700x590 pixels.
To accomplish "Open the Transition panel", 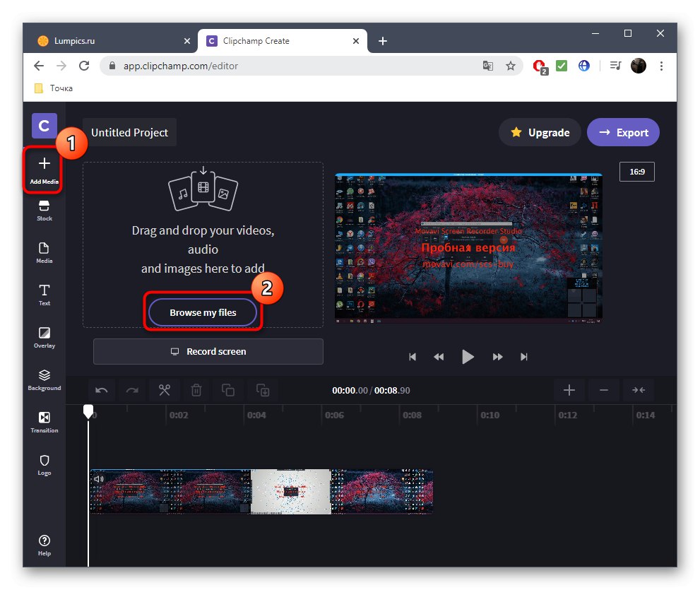I will (x=44, y=422).
